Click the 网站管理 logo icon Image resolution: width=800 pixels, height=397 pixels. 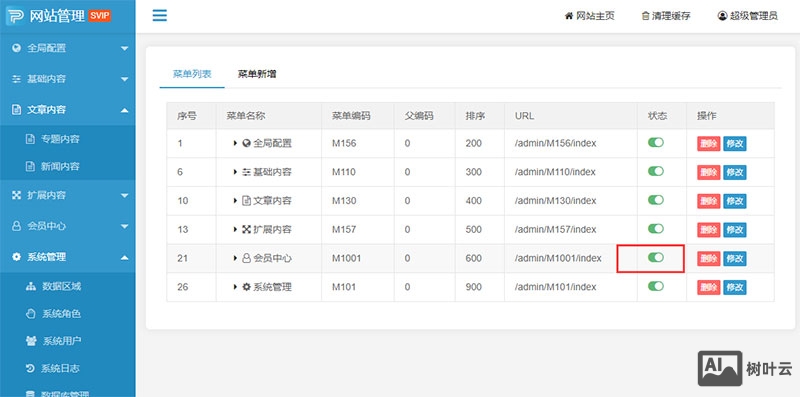[x=15, y=16]
